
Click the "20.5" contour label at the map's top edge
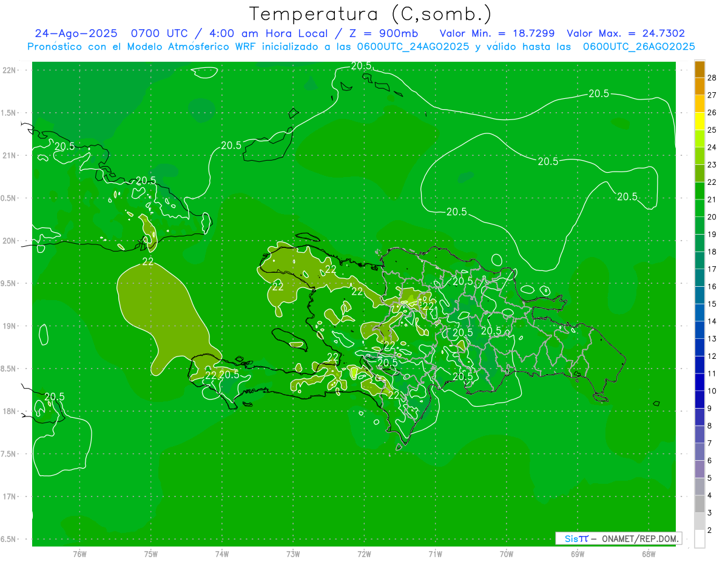[361, 66]
